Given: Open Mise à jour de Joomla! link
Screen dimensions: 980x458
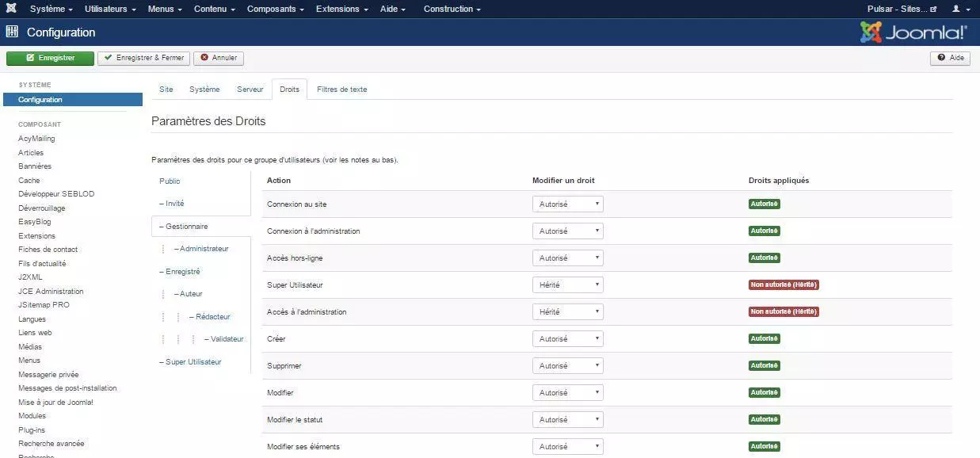Looking at the screenshot, I should [x=55, y=403].
